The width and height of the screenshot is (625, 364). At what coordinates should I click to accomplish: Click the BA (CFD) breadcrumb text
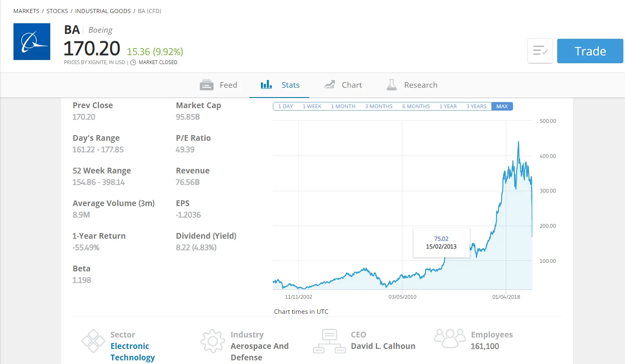pos(150,11)
